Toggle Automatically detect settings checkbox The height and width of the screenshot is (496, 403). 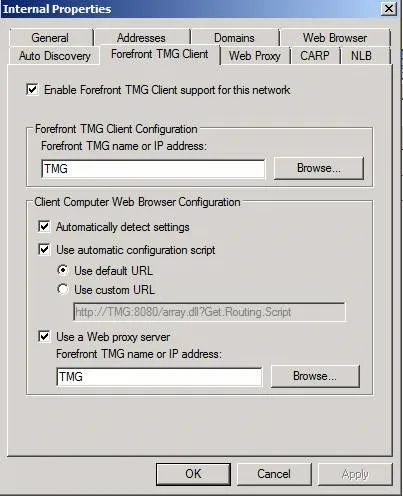(x=44, y=226)
